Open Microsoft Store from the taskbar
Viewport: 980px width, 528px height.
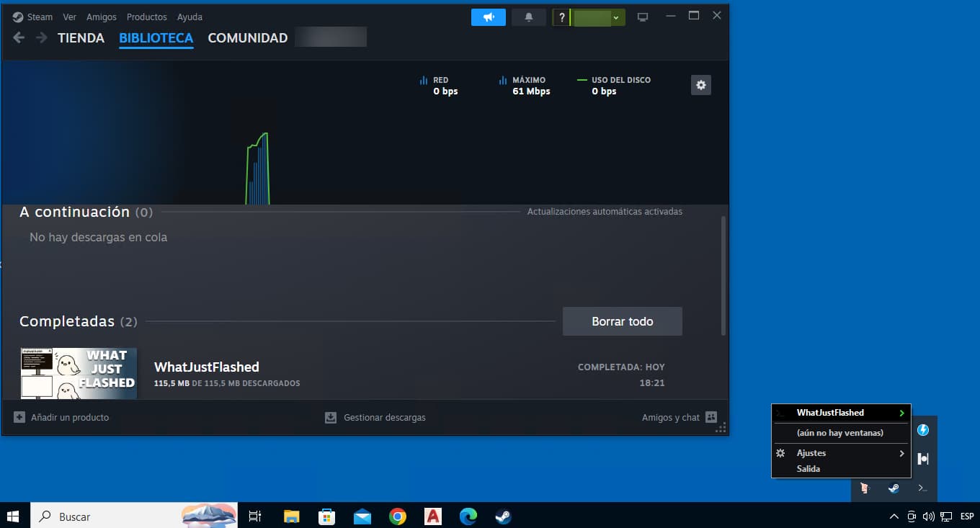pos(327,516)
